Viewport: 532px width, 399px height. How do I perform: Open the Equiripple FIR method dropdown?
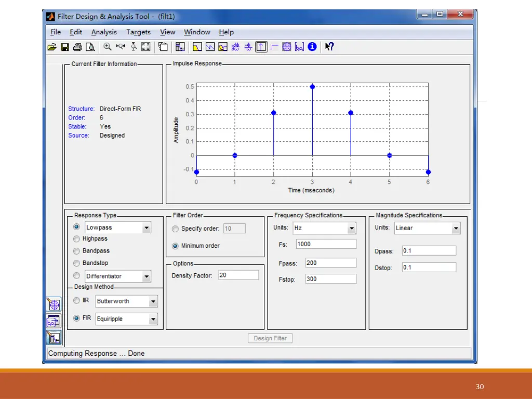[153, 319]
